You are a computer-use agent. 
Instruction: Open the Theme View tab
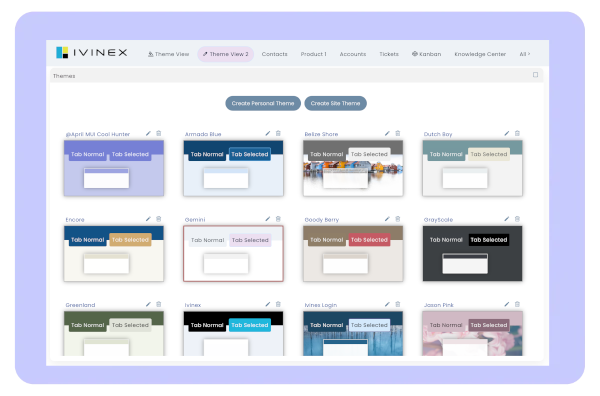168,54
